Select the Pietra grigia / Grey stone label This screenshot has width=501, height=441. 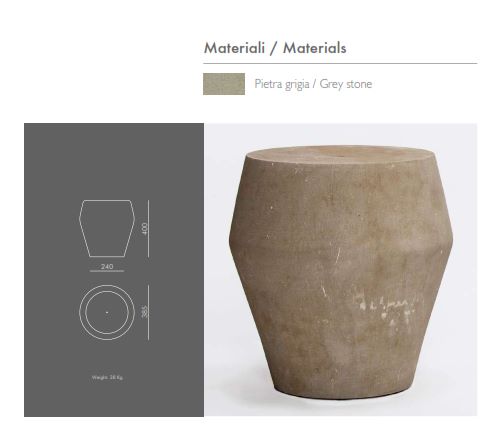tap(313, 84)
